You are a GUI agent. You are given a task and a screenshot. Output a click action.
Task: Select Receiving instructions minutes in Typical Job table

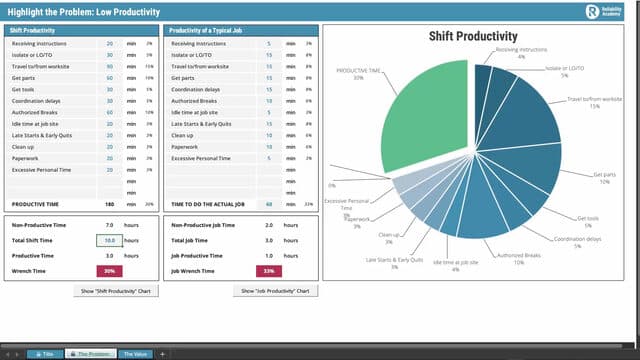pos(269,43)
